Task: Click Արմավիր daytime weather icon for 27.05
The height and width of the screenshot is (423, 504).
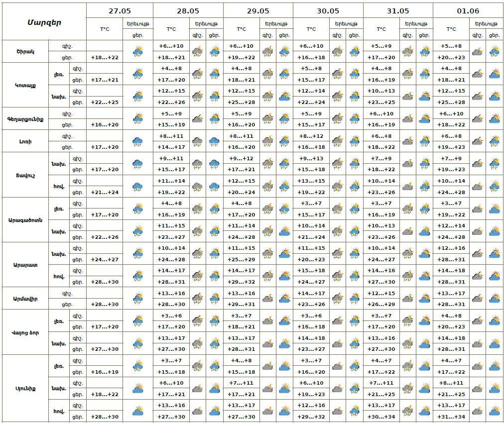Action: pyautogui.click(x=138, y=298)
